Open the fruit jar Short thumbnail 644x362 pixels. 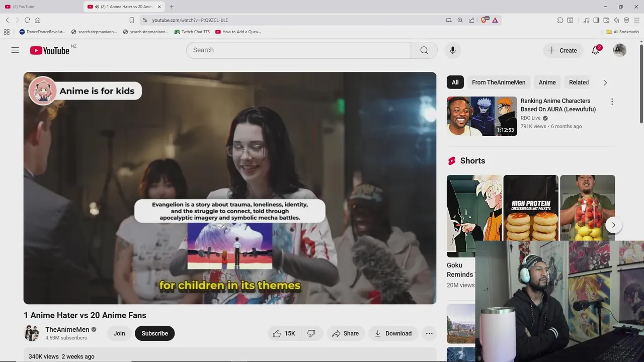click(x=588, y=208)
